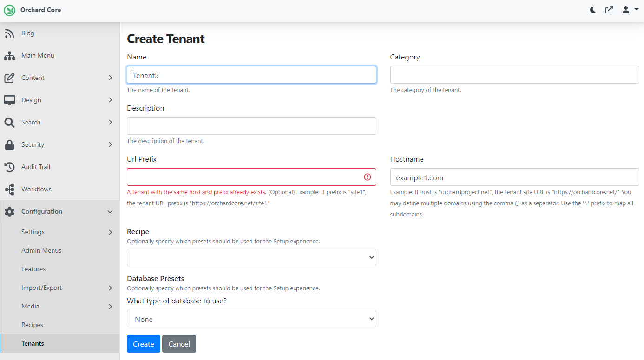Click the Audit Trail history icon
644x360 pixels.
9,167
